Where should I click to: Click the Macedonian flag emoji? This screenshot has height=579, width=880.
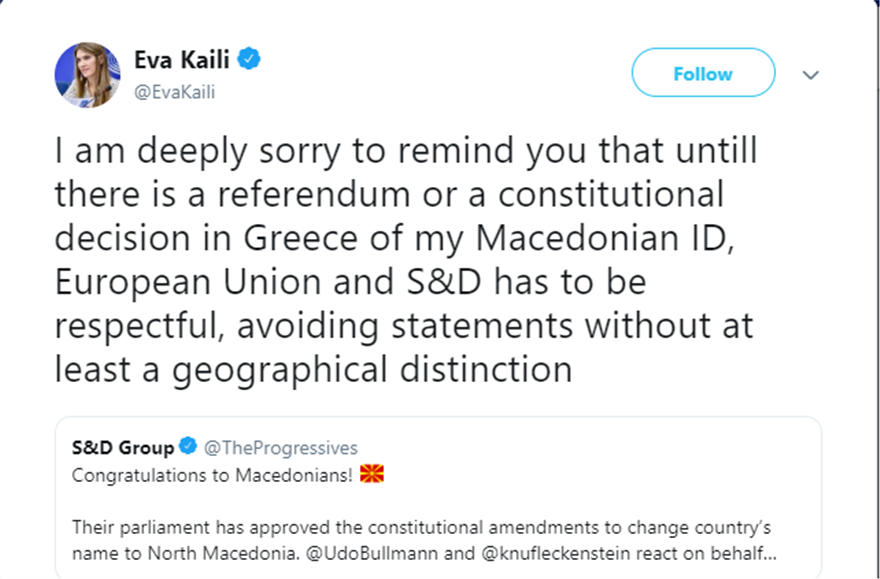[x=372, y=474]
